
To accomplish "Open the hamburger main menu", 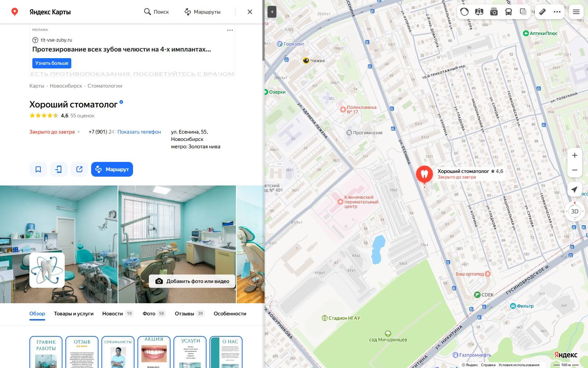I will pos(576,12).
